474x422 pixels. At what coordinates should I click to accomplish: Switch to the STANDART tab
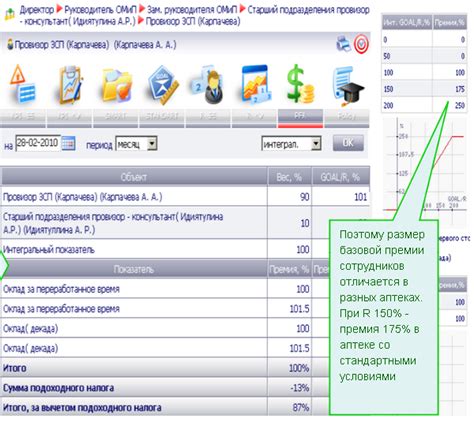coord(162,118)
